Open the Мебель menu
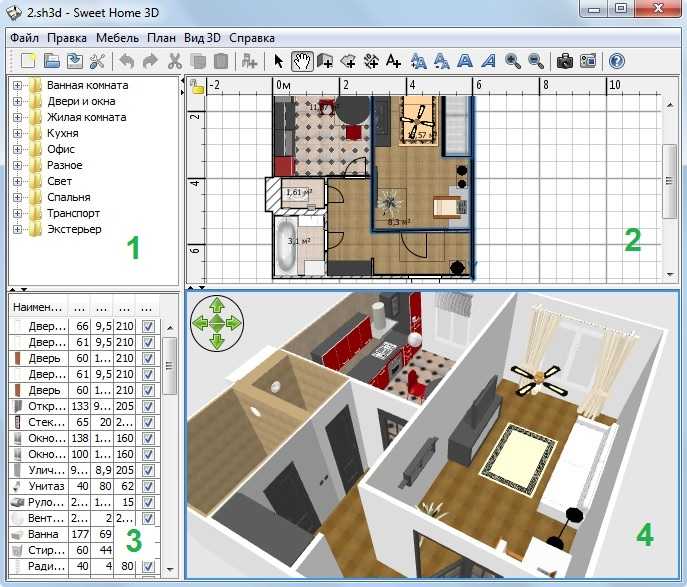The width and height of the screenshot is (687, 587). point(117,38)
